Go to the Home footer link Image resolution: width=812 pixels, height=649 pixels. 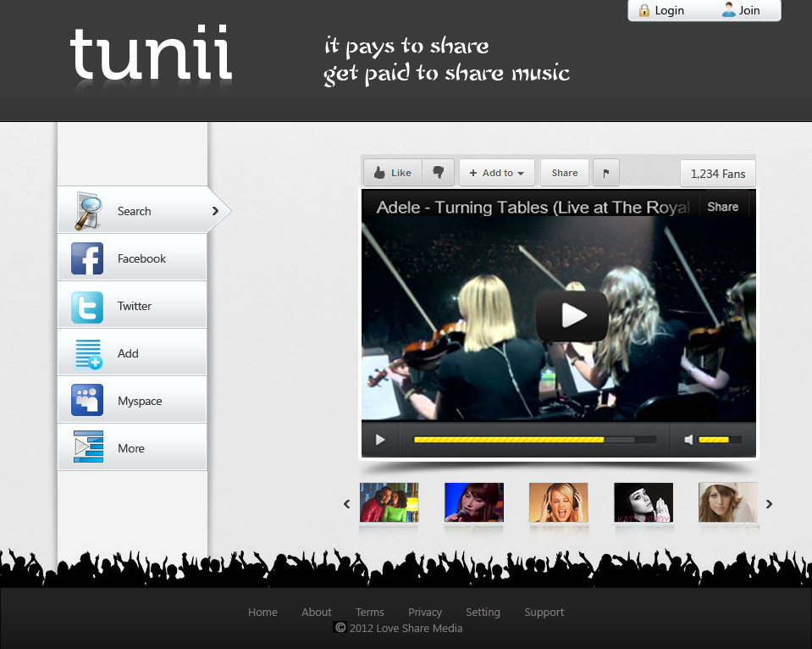(262, 613)
